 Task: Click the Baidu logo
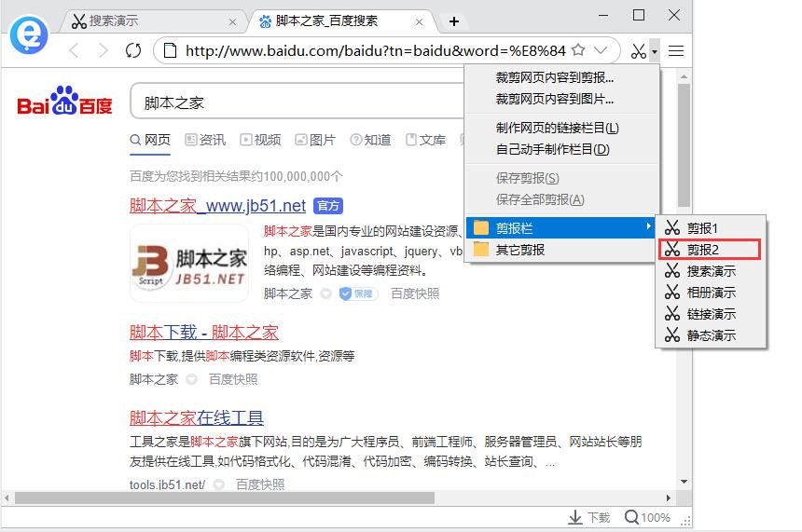[64, 101]
